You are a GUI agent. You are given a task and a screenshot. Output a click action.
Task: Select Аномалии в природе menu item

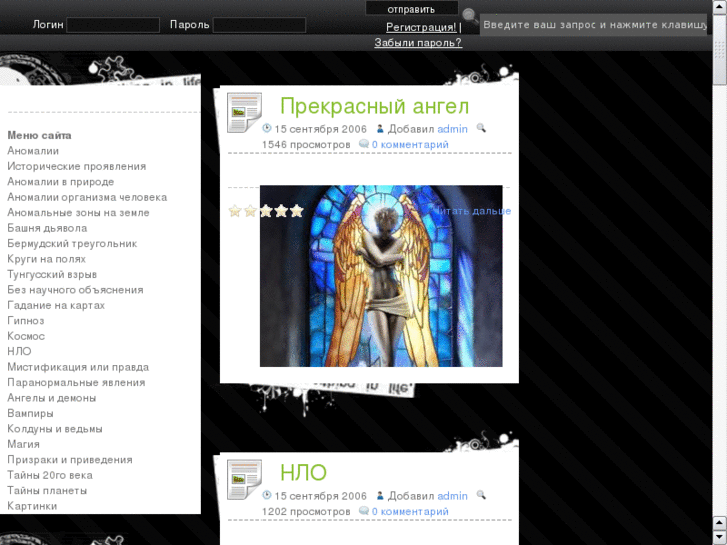[x=60, y=182]
